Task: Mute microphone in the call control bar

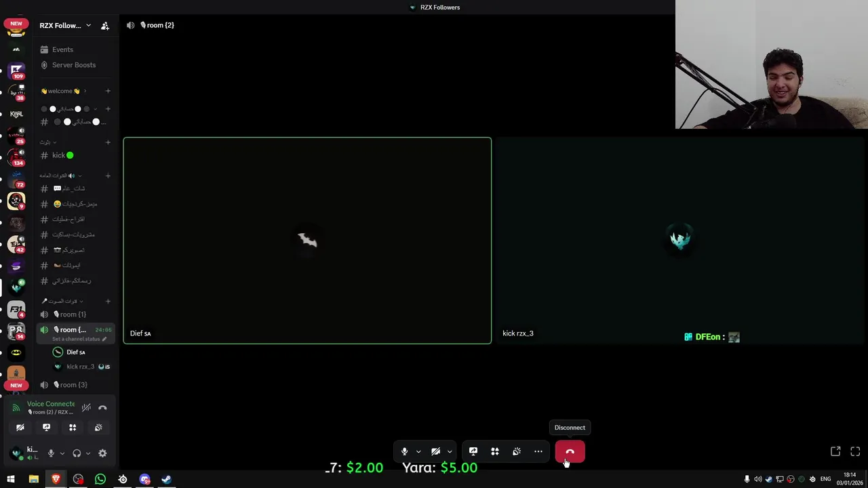Action: (404, 451)
